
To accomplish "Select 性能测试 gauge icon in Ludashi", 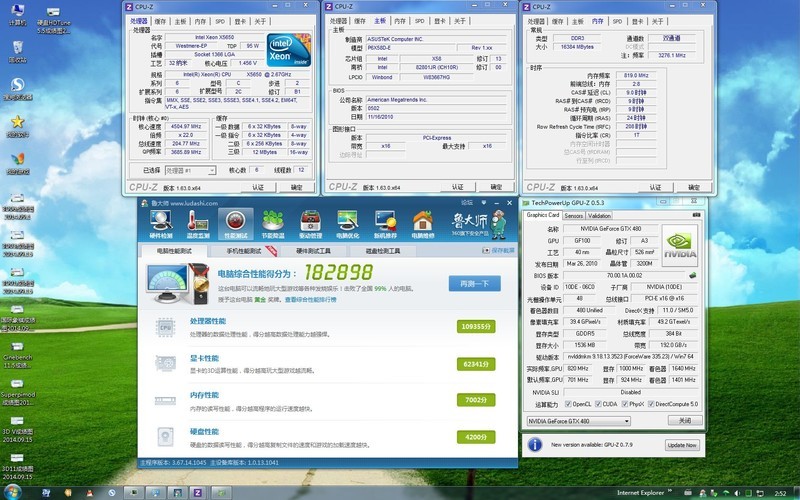I will click(235, 224).
